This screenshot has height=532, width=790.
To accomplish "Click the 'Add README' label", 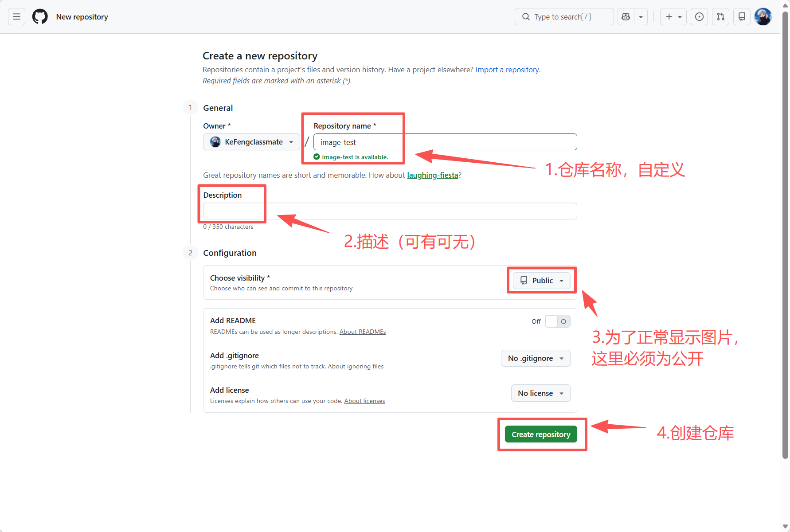I will 233,321.
